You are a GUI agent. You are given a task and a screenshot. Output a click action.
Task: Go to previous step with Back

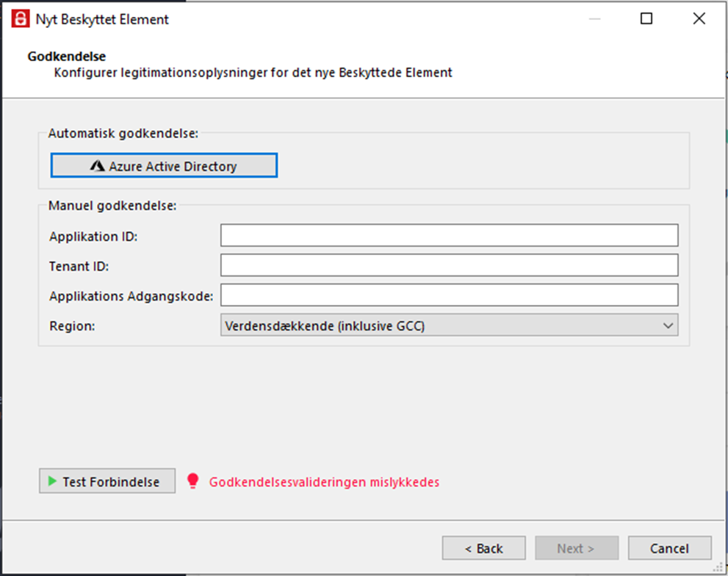(484, 548)
